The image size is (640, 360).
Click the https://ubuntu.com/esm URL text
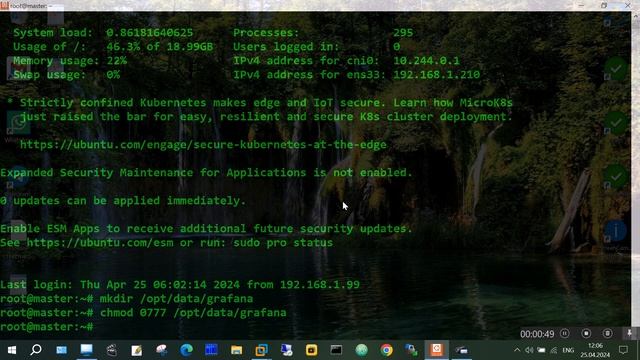(101, 242)
